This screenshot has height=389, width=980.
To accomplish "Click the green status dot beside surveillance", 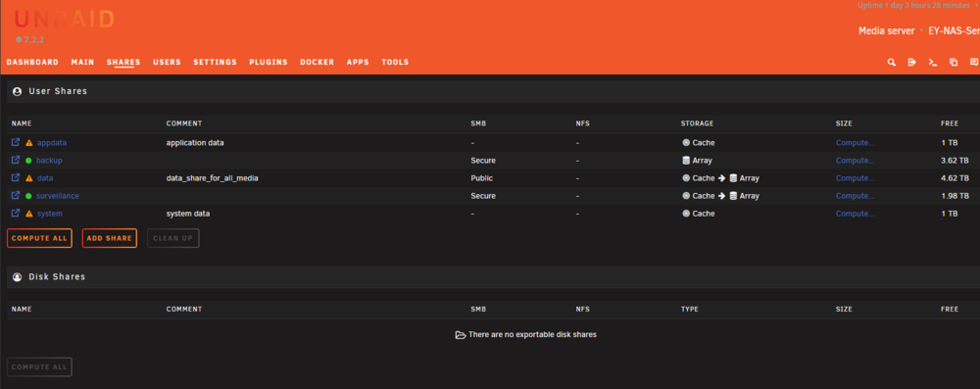I will coord(28,196).
